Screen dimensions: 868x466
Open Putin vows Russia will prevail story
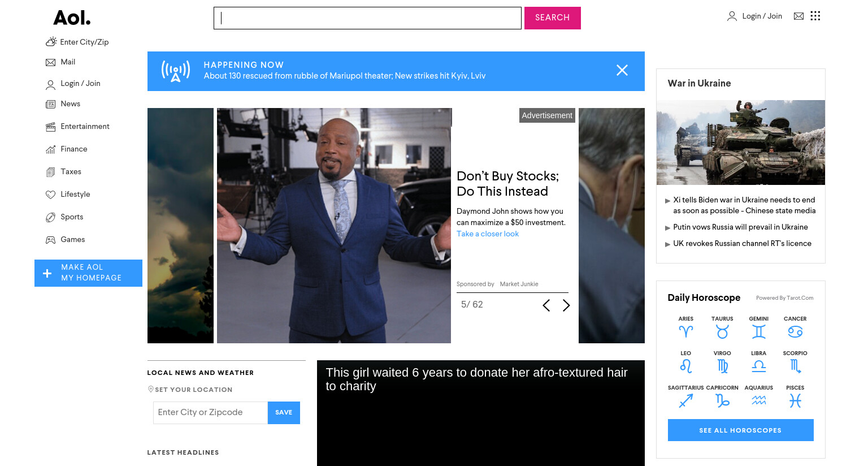click(740, 227)
